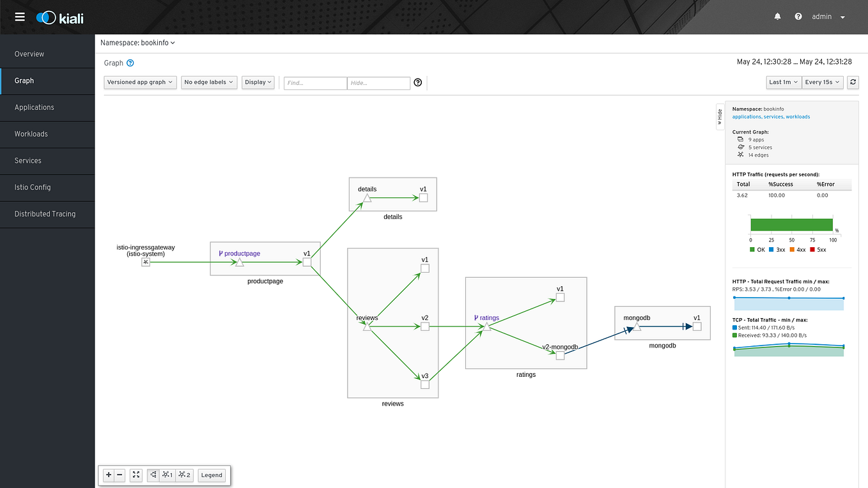Collapse the summary panel using the Hide toggle
The image size is (868, 488).
click(x=720, y=117)
